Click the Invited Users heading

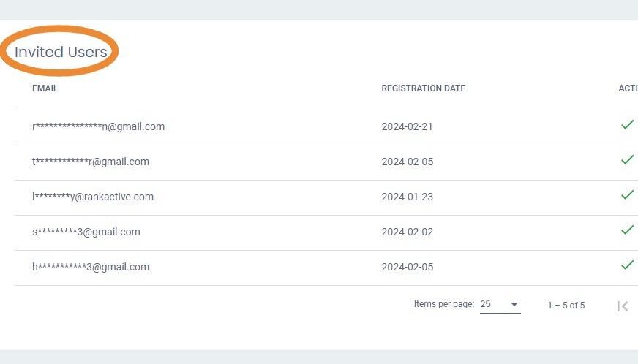(x=61, y=52)
